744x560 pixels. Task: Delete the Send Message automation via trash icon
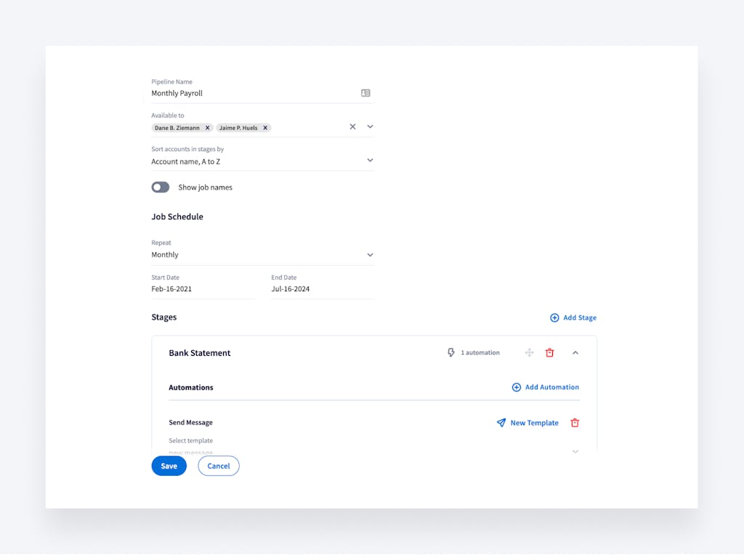pos(575,423)
